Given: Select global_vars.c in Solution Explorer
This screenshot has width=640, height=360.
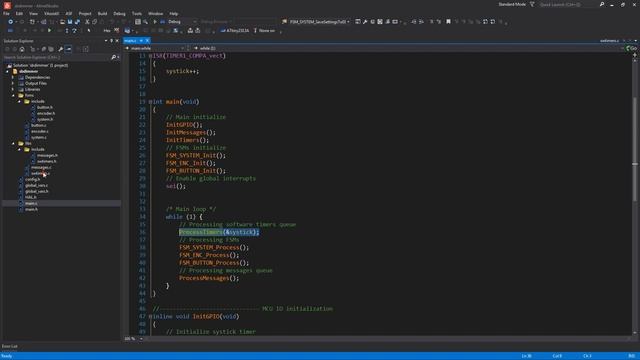Looking at the screenshot, I should point(36,185).
